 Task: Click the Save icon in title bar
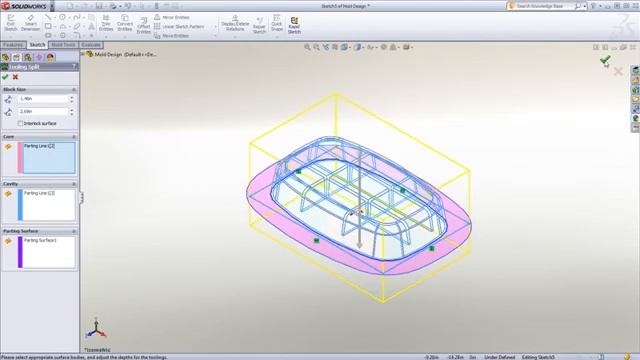99,6
